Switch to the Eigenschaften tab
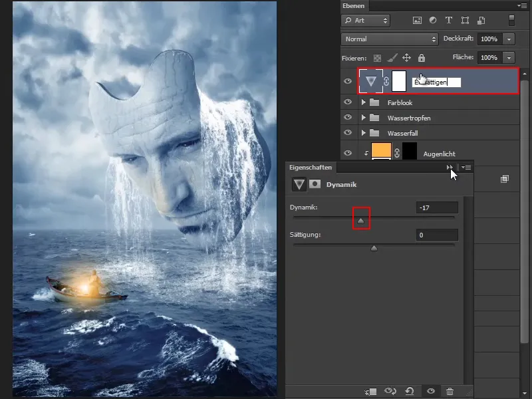The width and height of the screenshot is (532, 399). click(x=311, y=168)
